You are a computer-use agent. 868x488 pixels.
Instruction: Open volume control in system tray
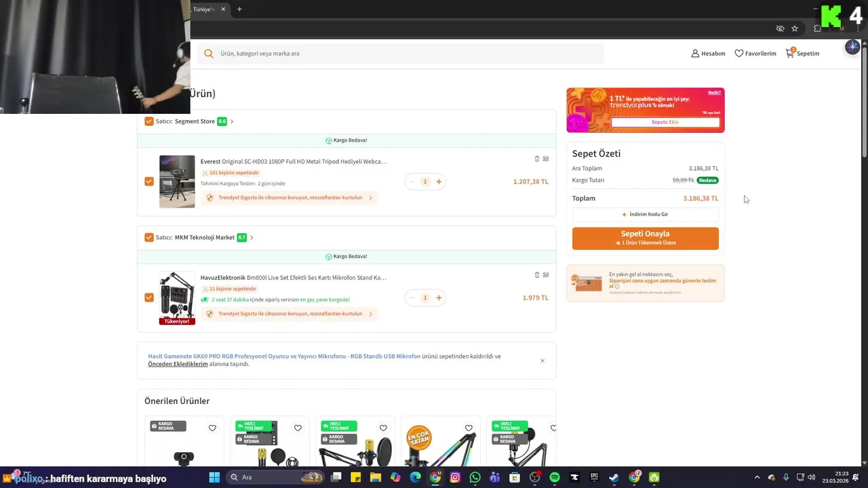click(x=812, y=477)
